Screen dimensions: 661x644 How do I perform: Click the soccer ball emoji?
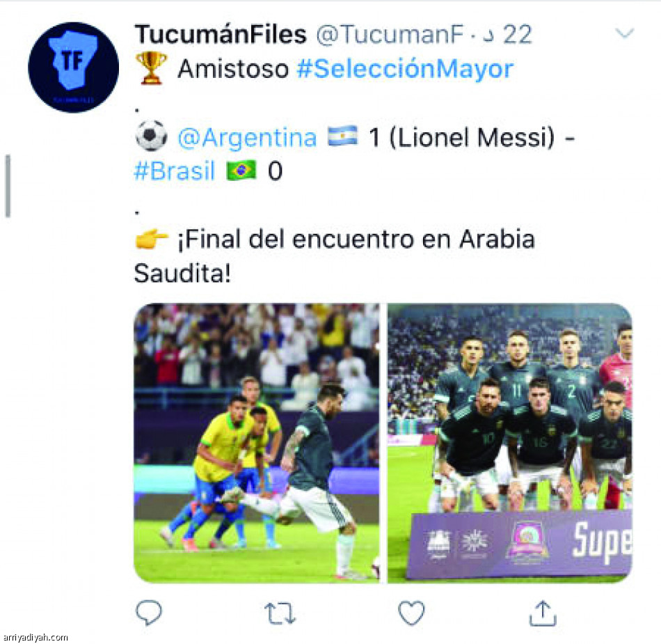click(151, 136)
